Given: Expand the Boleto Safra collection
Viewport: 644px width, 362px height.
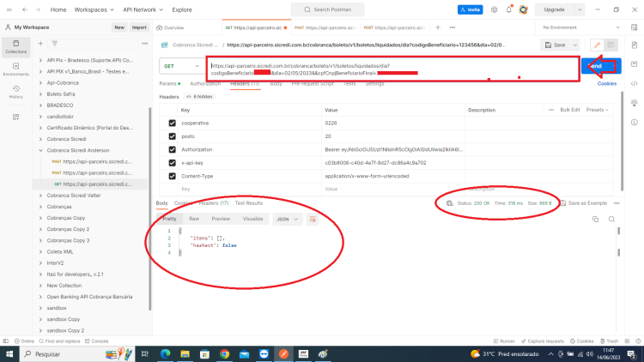Looking at the screenshot, I should click(x=40, y=94).
